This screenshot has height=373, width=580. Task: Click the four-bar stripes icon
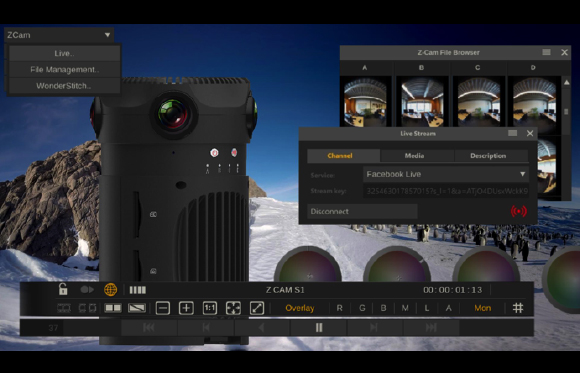pos(138,290)
